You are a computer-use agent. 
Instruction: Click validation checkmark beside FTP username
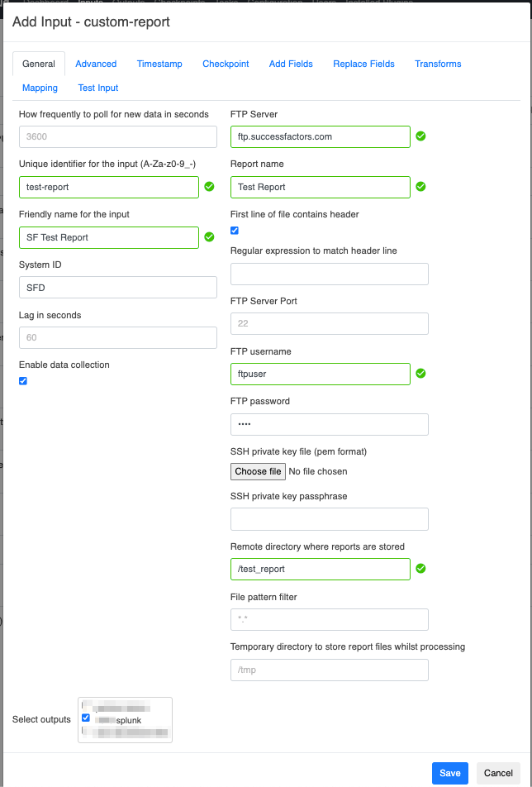[x=421, y=374]
